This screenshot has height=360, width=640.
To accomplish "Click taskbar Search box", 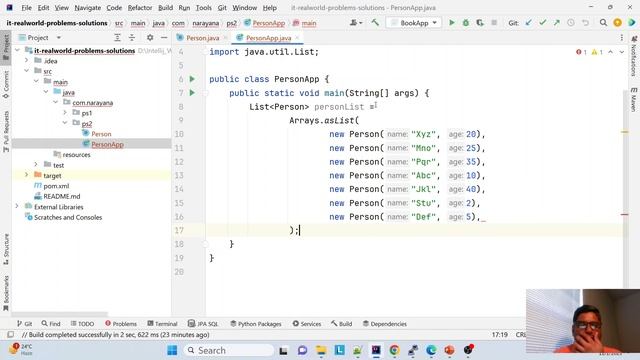I will pos(229,350).
